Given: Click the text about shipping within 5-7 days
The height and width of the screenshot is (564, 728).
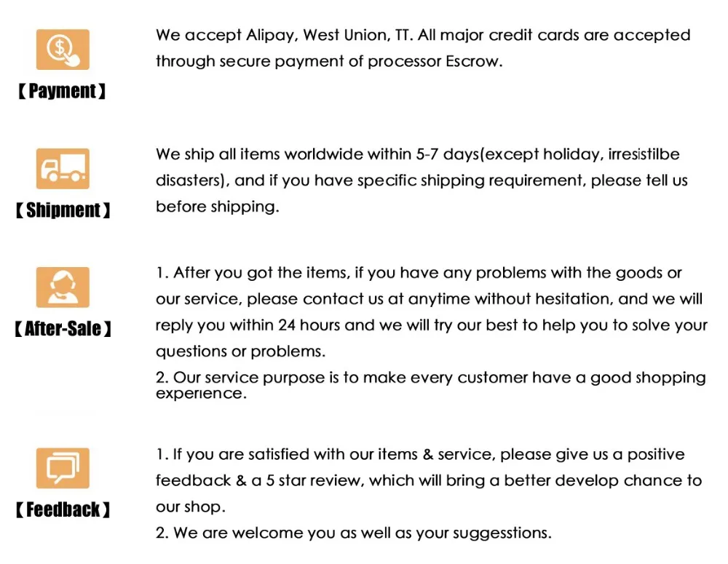Looking at the screenshot, I should point(417,154).
